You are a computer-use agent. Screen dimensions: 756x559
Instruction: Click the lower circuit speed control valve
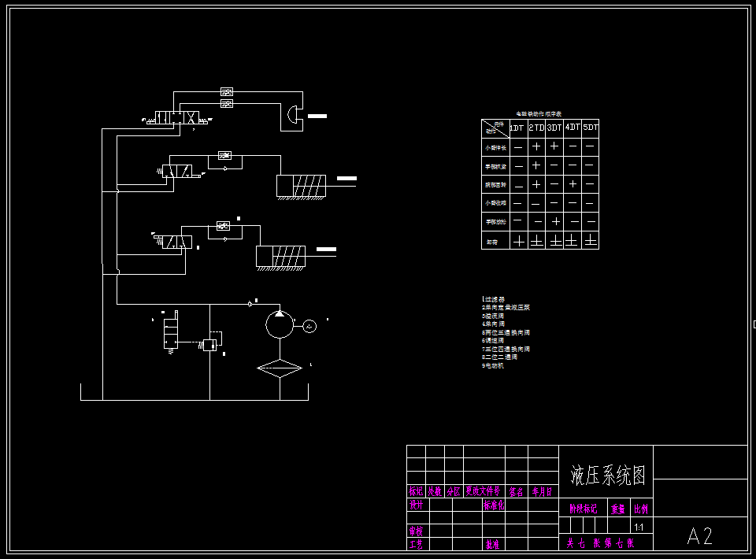[x=223, y=225]
